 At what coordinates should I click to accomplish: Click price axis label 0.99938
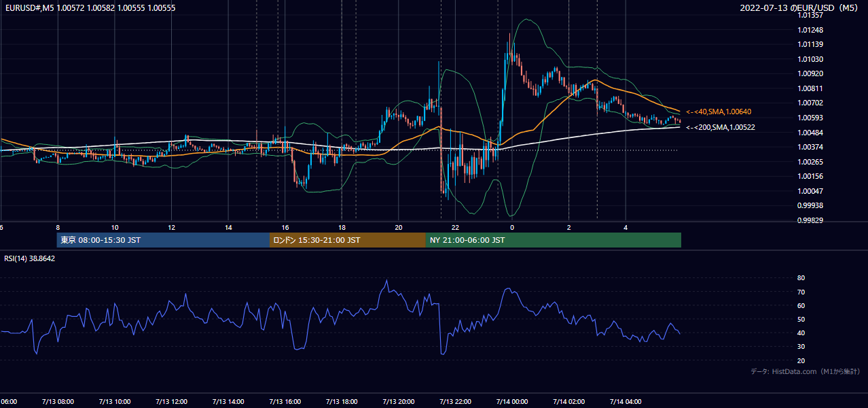(810, 205)
